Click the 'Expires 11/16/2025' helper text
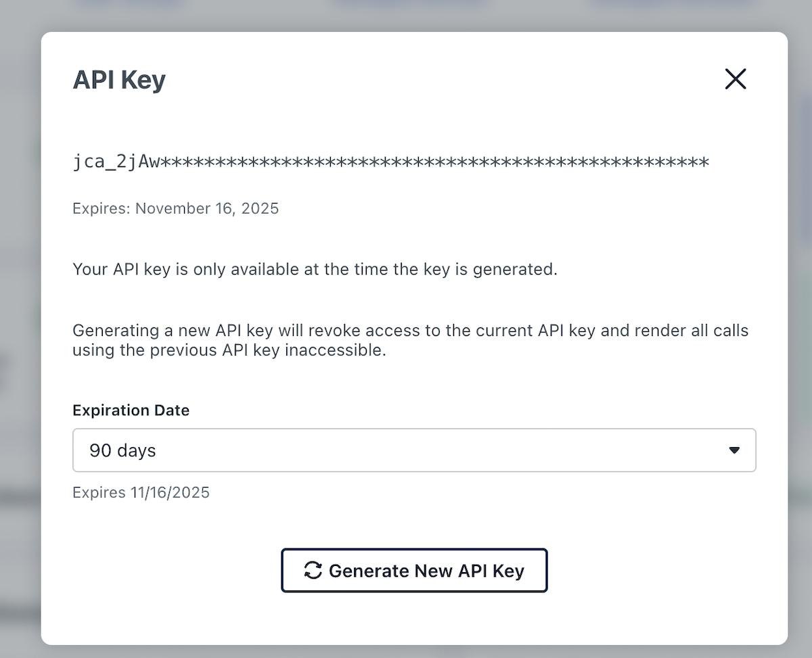Screen dimensions: 812x658 point(141,492)
